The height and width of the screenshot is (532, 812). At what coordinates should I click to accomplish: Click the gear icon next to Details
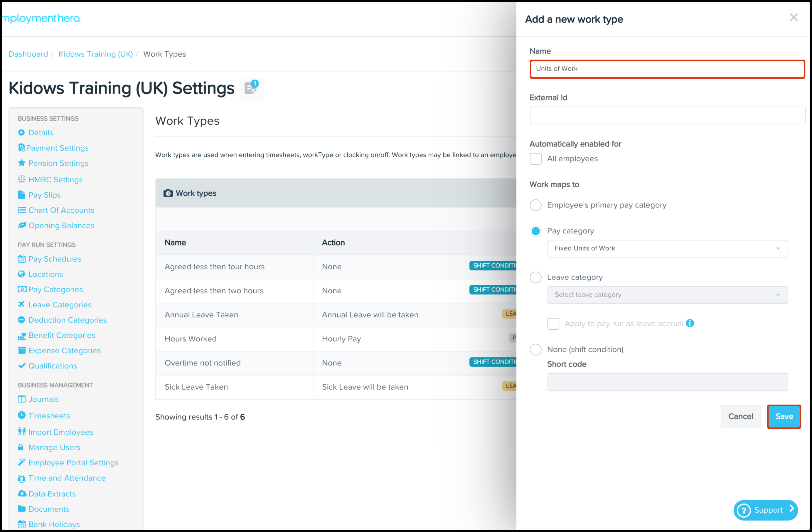click(21, 132)
